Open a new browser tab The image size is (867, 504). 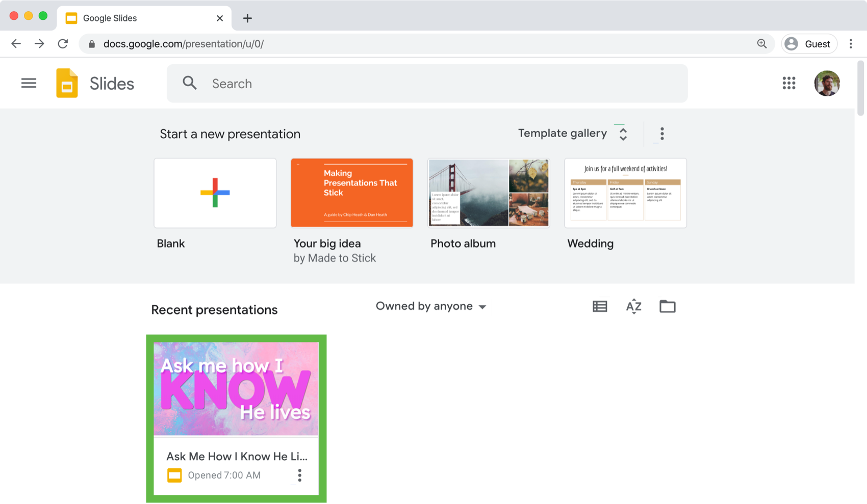[247, 18]
